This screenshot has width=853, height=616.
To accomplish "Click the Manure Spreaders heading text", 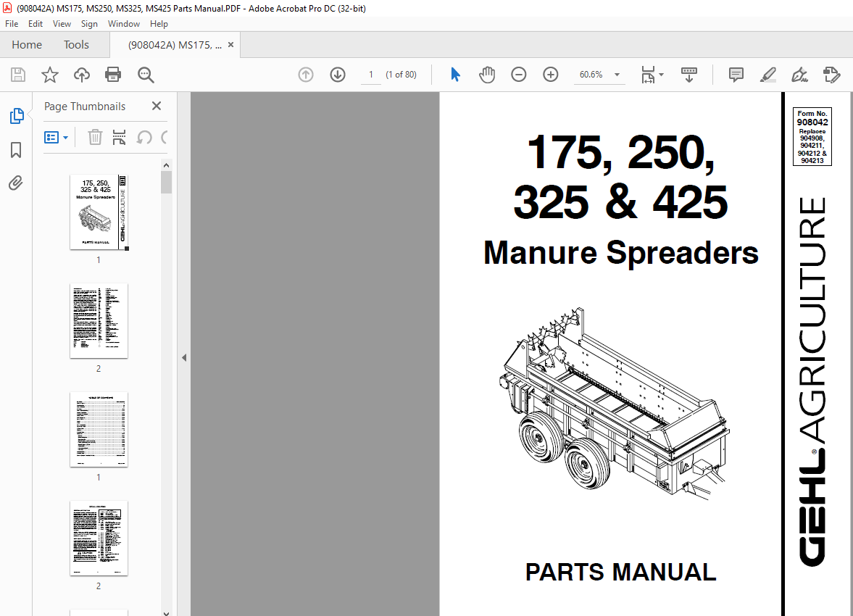I will point(620,252).
